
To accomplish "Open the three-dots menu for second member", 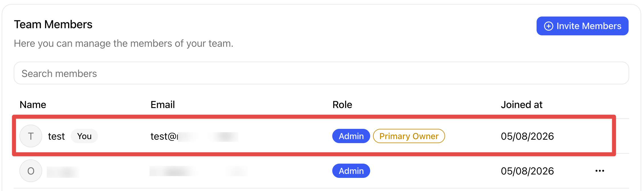I will 600,171.
